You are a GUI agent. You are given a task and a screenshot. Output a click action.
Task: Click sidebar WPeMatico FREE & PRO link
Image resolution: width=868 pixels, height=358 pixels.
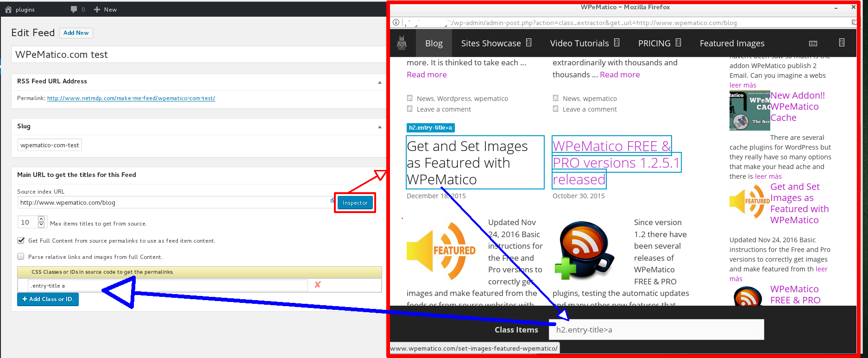[x=795, y=295]
